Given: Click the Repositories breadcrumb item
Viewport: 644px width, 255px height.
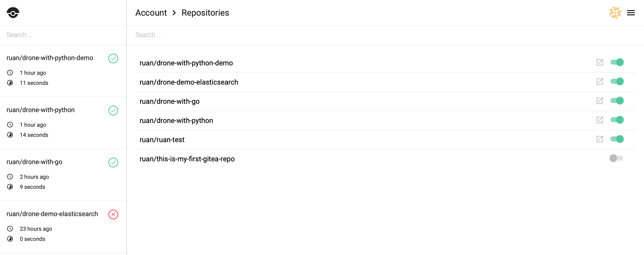Looking at the screenshot, I should tap(205, 13).
